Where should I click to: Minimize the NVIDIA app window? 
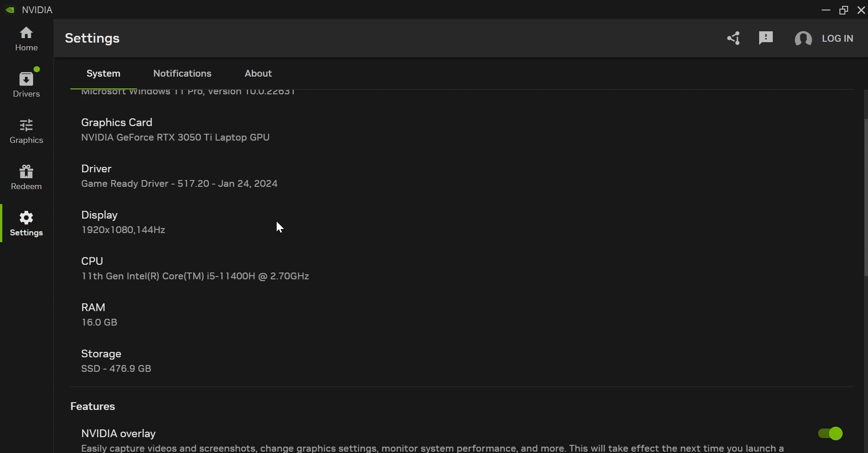click(x=826, y=10)
